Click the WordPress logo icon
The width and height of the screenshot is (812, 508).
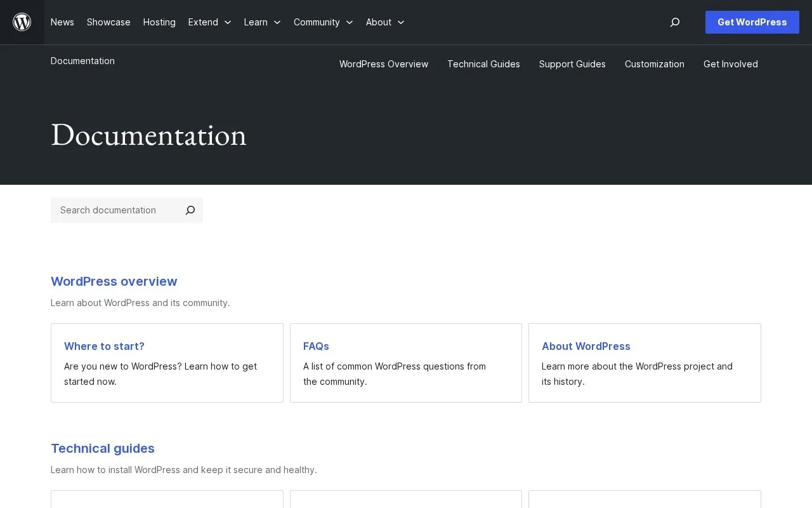(x=22, y=22)
